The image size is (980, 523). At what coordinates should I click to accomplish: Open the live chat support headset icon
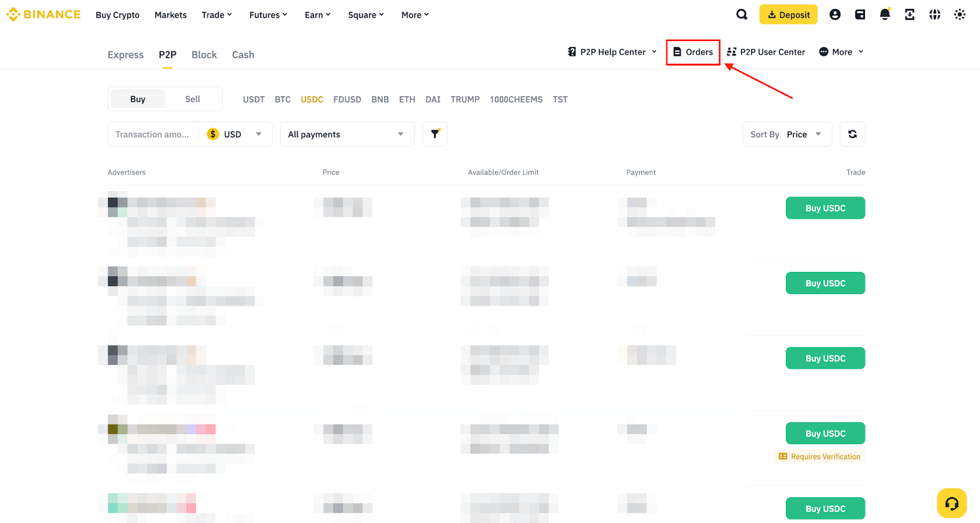(952, 503)
